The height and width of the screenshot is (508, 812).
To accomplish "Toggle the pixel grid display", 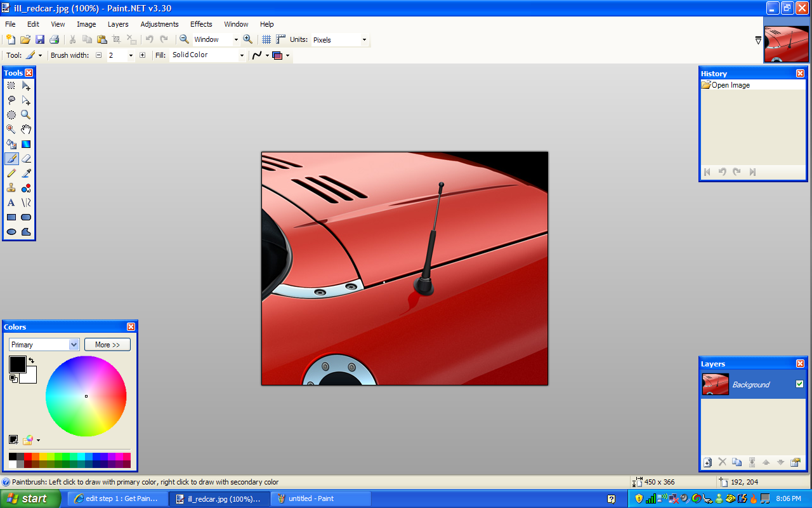I will click(266, 39).
